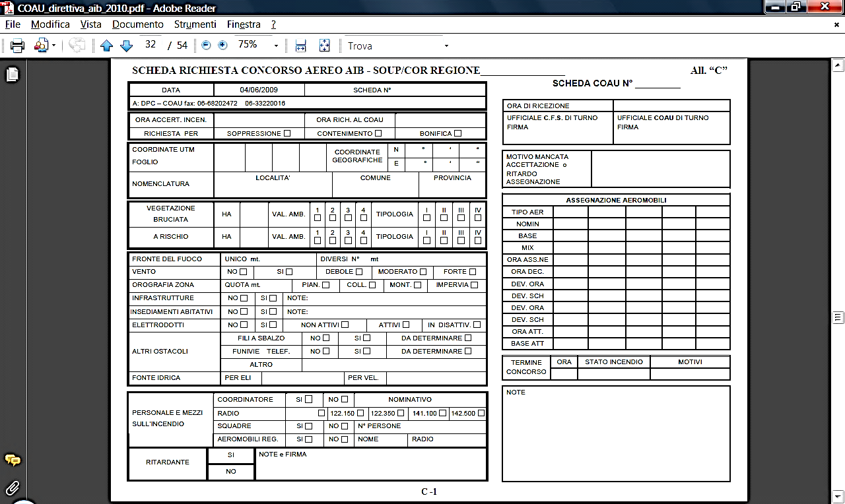Click the page number field showing 32

click(151, 45)
